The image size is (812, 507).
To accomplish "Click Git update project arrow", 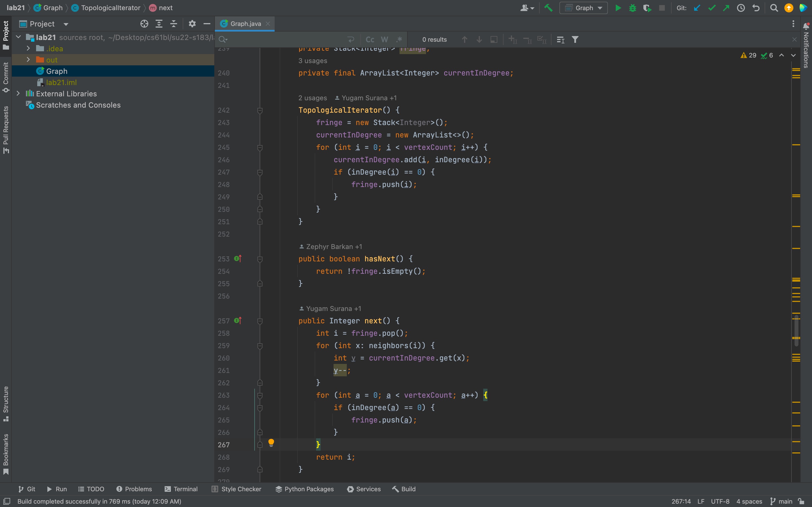I will [x=697, y=8].
